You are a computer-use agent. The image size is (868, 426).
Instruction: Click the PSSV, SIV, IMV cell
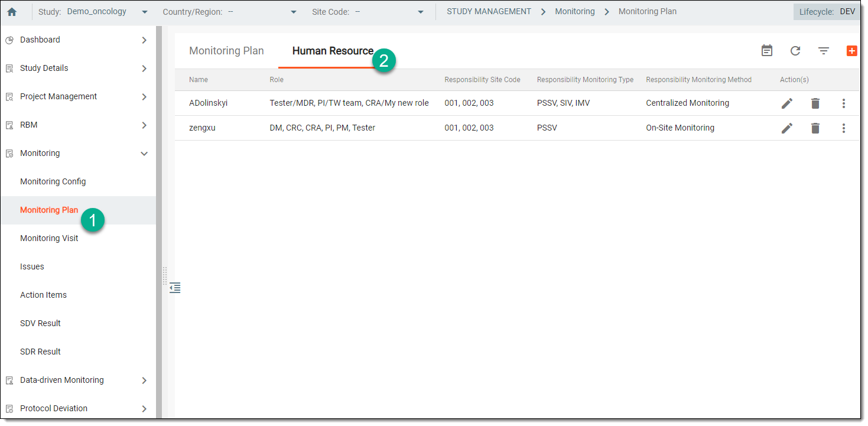click(563, 103)
